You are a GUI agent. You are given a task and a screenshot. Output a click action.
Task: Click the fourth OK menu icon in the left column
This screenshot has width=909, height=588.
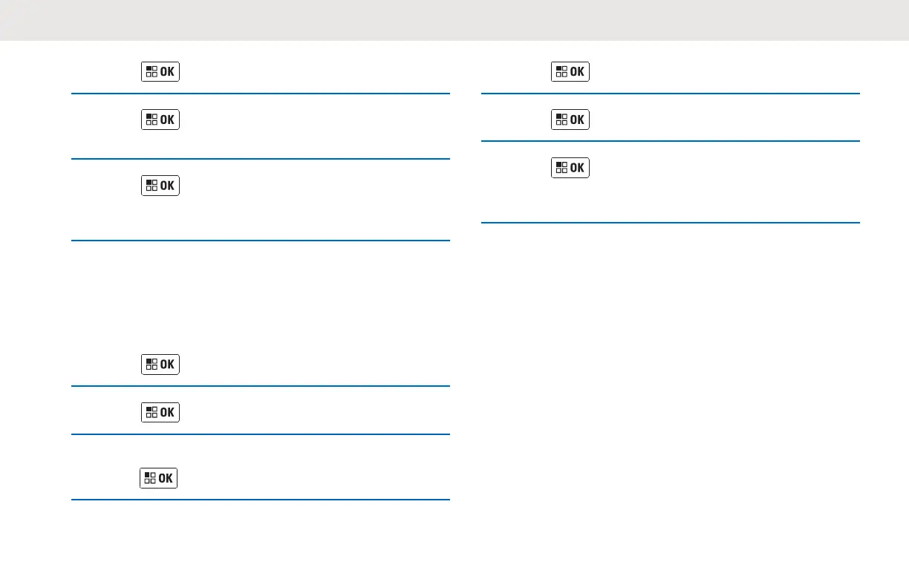click(x=160, y=365)
